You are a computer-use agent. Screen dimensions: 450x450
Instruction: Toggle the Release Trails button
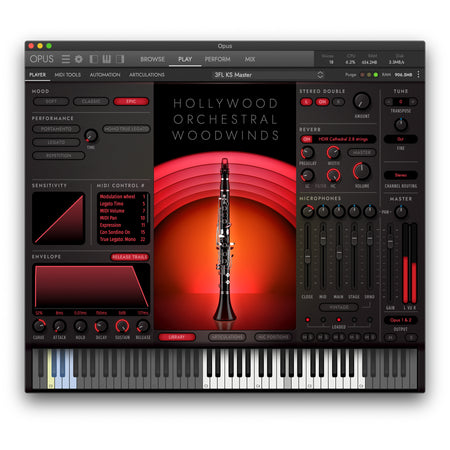tap(130, 257)
